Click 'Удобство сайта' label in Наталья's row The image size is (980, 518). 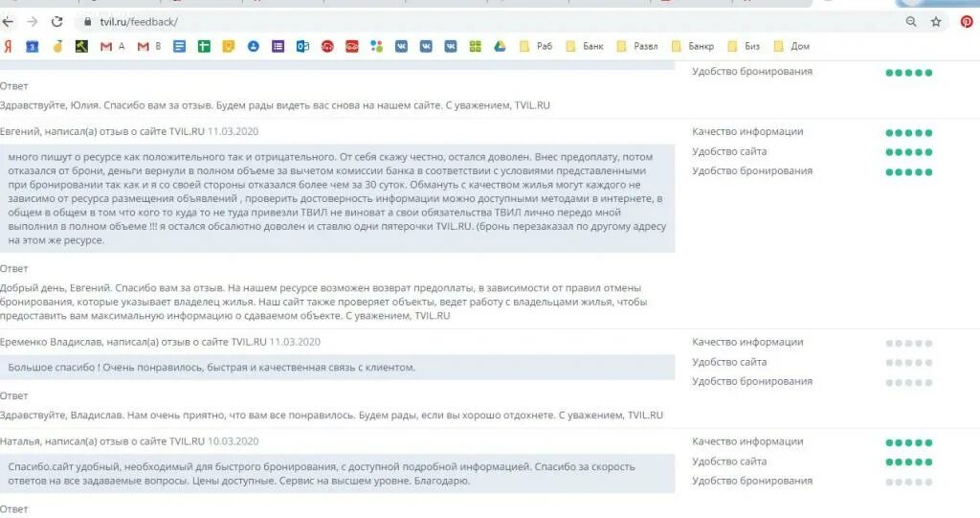tap(729, 462)
